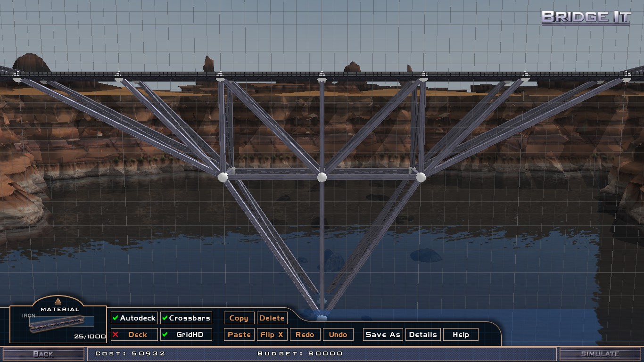Image resolution: width=644 pixels, height=362 pixels.
Task: Click the Redo button
Action: [x=305, y=335]
